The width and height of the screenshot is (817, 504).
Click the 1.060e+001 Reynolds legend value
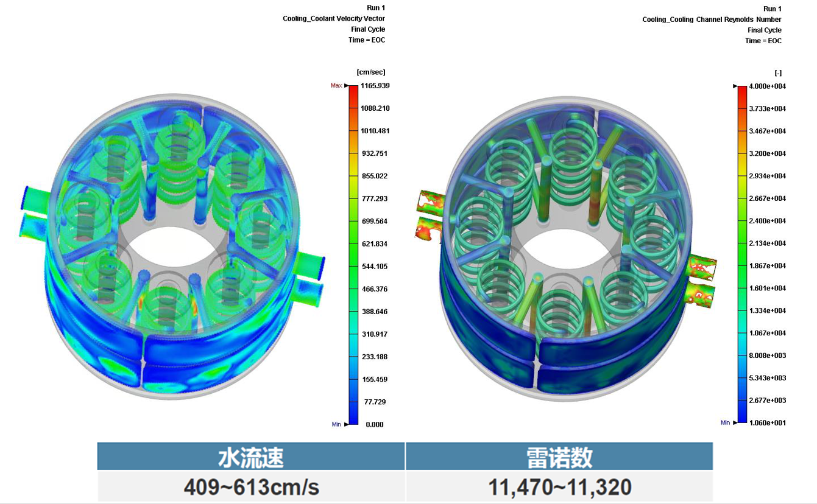pyautogui.click(x=767, y=422)
